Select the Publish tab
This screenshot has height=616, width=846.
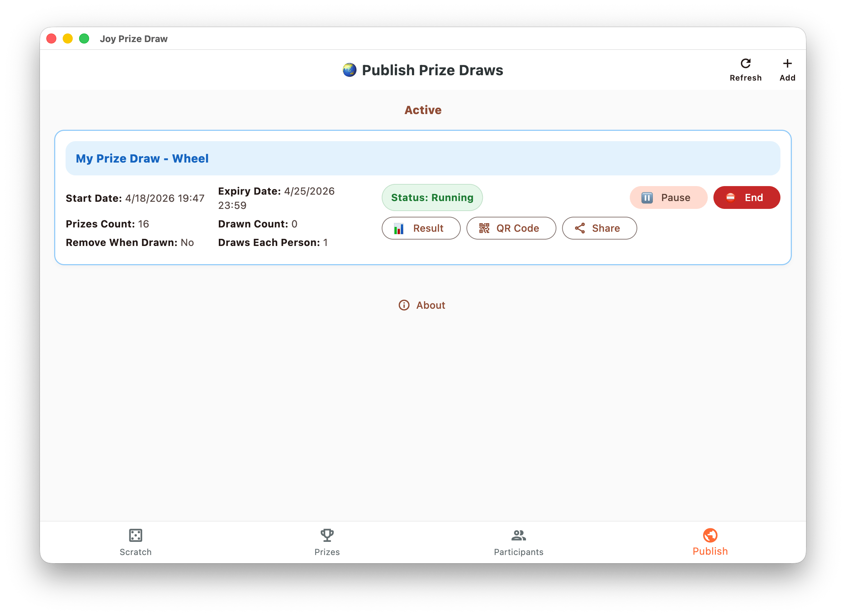(710, 542)
